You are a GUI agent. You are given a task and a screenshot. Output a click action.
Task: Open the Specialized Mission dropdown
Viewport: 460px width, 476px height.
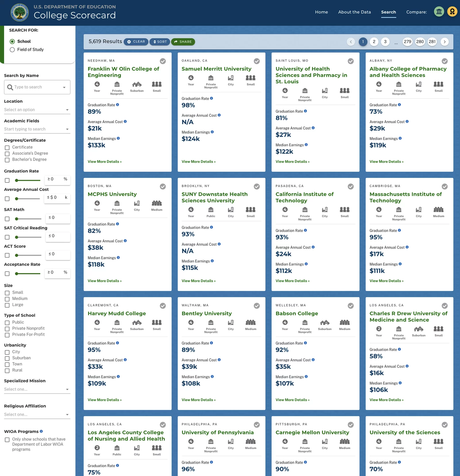click(37, 389)
